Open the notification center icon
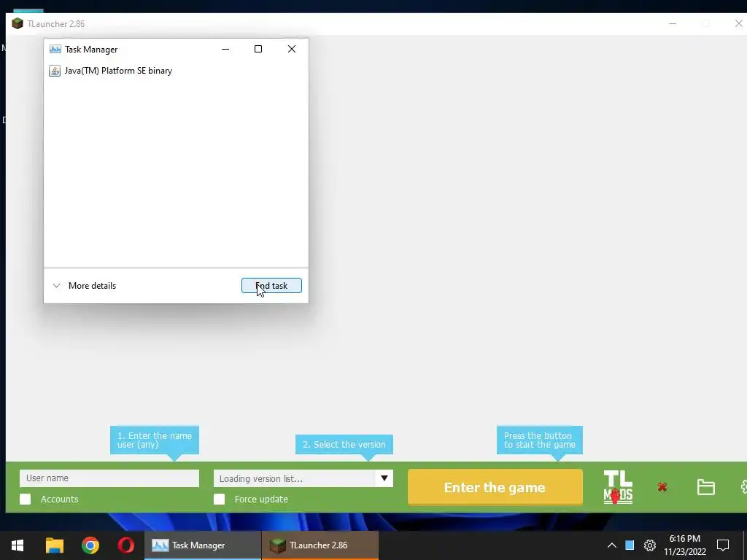The image size is (747, 560). [723, 545]
